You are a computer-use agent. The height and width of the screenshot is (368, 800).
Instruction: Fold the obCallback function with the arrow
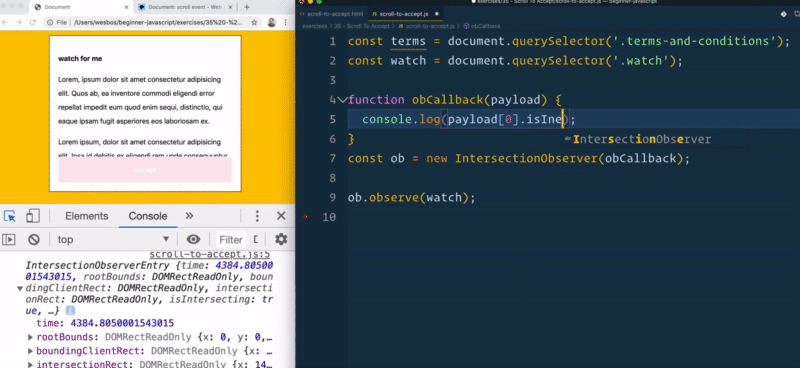tap(342, 100)
